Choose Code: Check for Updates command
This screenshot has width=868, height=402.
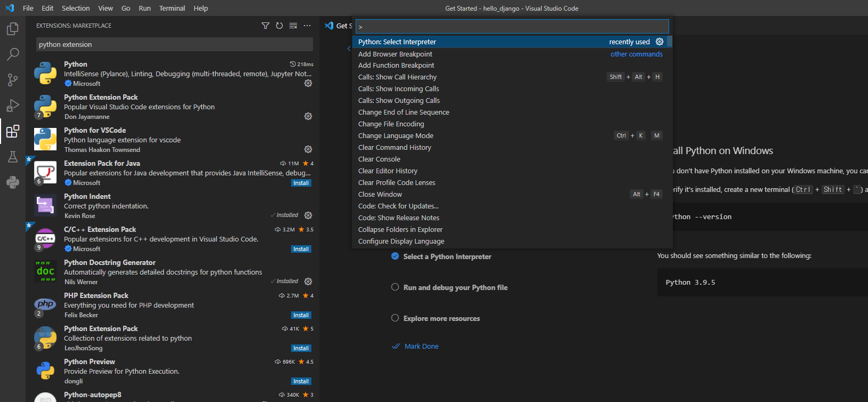coord(509,206)
